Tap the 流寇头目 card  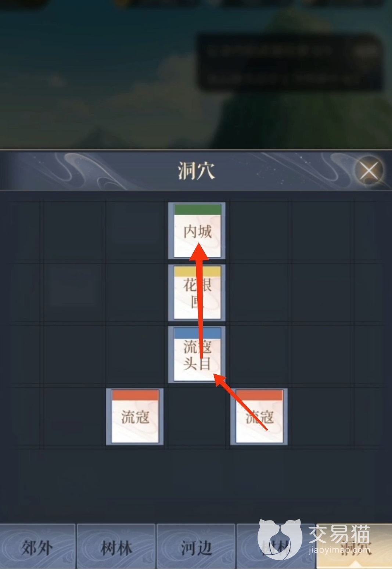click(x=197, y=354)
